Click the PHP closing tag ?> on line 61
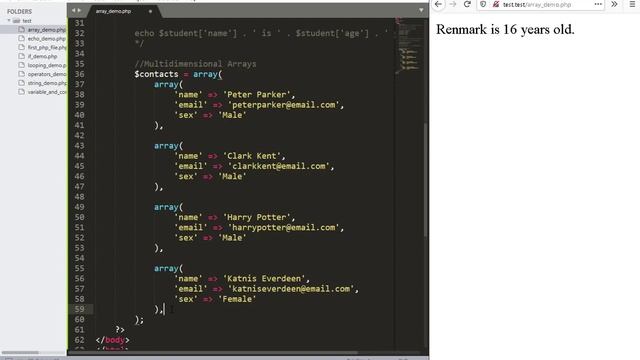640x360 pixels. pos(120,329)
